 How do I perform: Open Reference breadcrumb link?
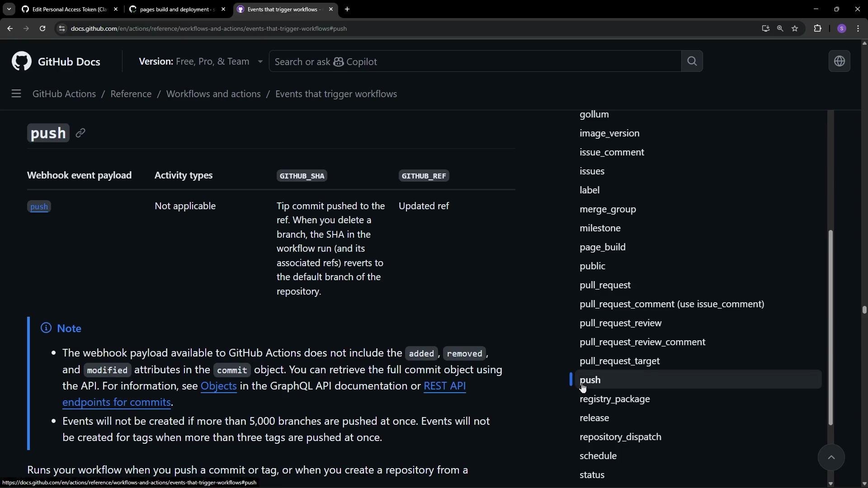[x=131, y=94]
